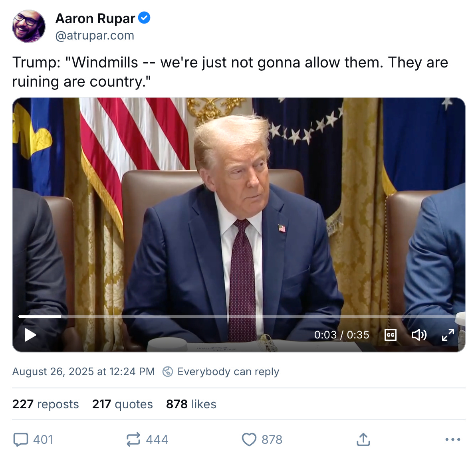Click the reply speech bubble icon

coord(21,439)
